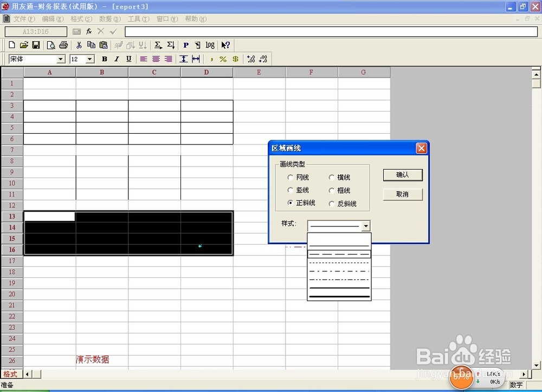542x392 pixels.
Task: Click the formula input bar
Action: coord(331,31)
